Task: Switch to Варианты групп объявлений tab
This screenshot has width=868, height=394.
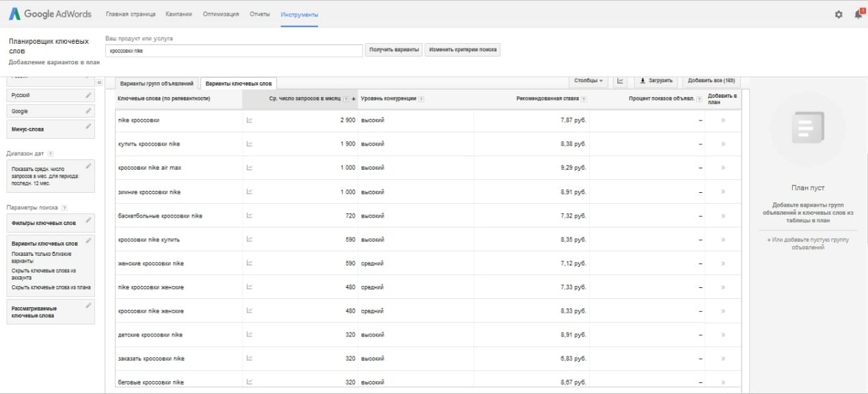Action: point(157,83)
